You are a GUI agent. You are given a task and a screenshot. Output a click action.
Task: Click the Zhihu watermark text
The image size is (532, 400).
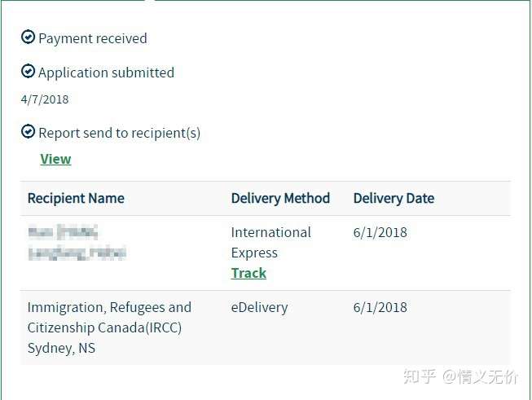(x=460, y=376)
